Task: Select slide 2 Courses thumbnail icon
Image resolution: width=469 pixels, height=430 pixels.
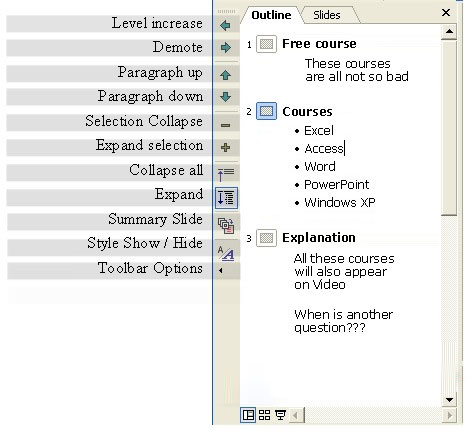Action: (266, 111)
